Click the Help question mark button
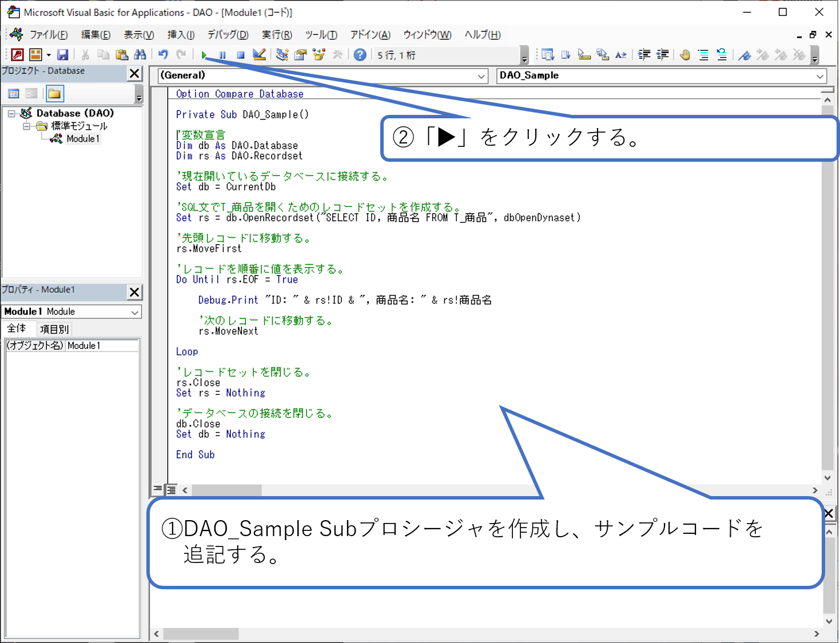This screenshot has width=840, height=643. click(x=359, y=54)
